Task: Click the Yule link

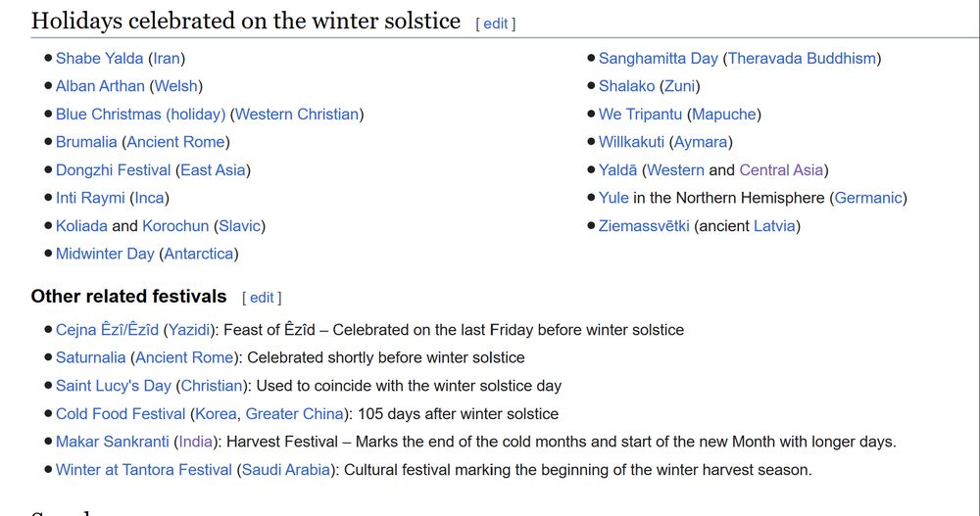Action: (x=613, y=198)
